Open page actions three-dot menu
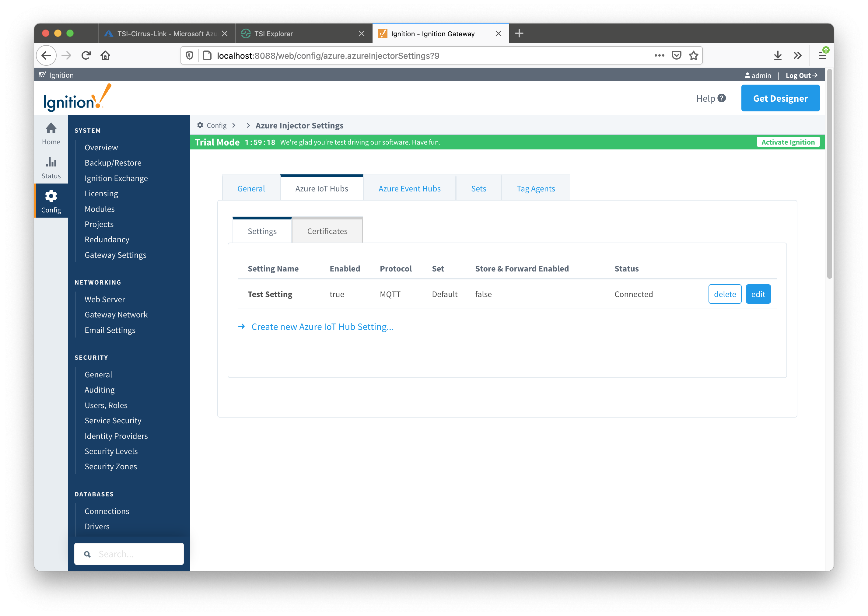Image resolution: width=868 pixels, height=616 pixels. [x=659, y=56]
